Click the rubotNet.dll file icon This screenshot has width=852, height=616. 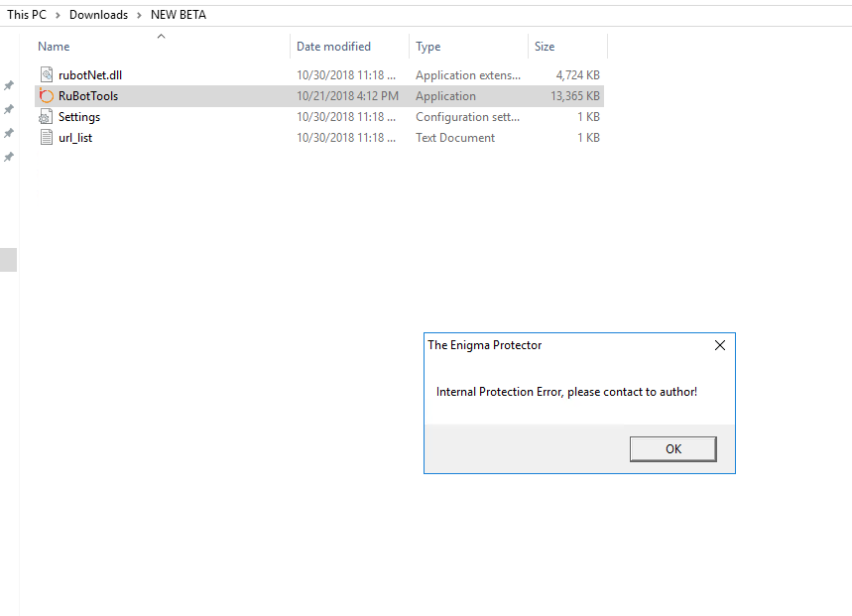coord(46,75)
